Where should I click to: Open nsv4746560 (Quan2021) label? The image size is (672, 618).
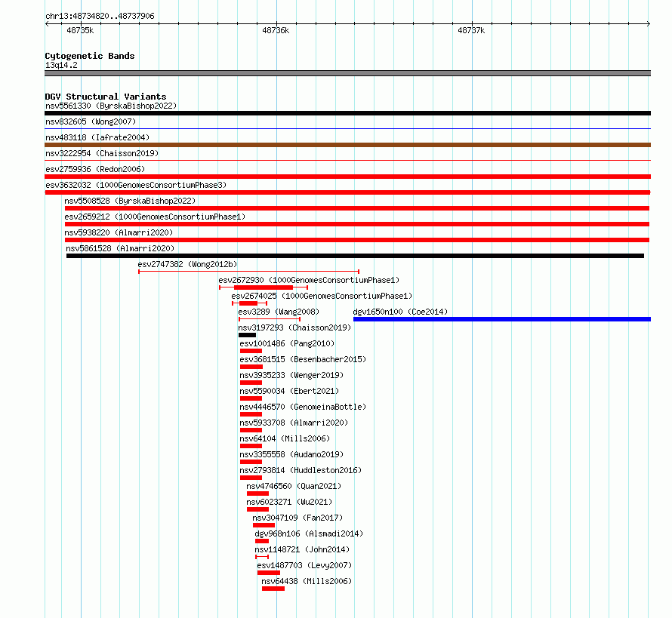294,486
